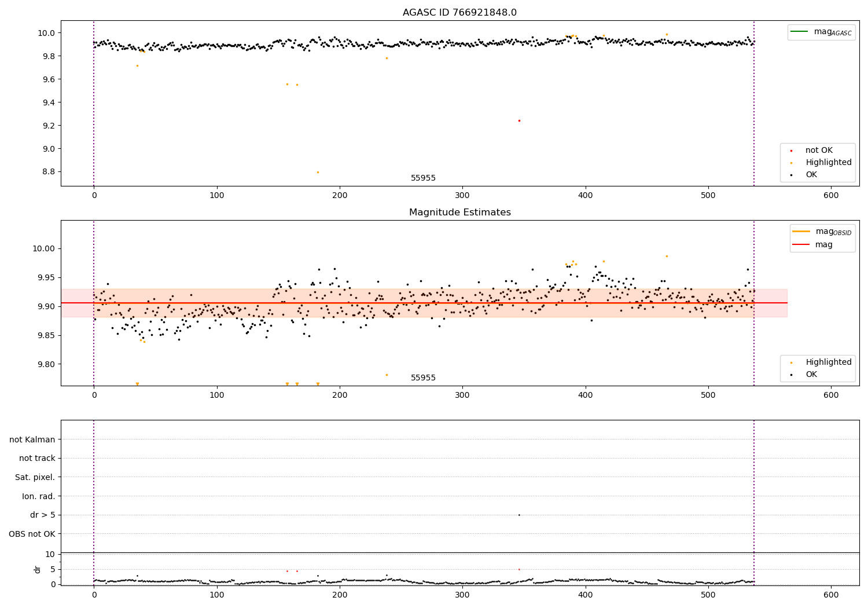Click y-axis tick '9.2' in top plot
This screenshot has height=608, width=868.
49,126
